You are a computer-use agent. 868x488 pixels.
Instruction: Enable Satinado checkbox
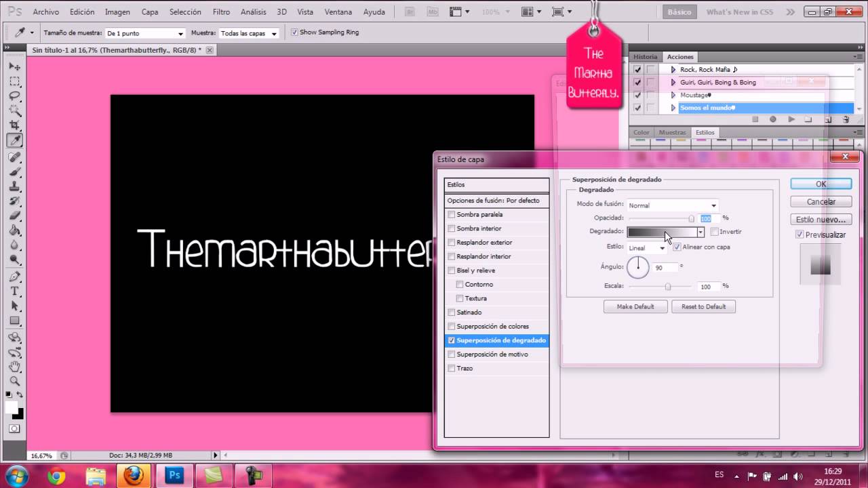(452, 312)
